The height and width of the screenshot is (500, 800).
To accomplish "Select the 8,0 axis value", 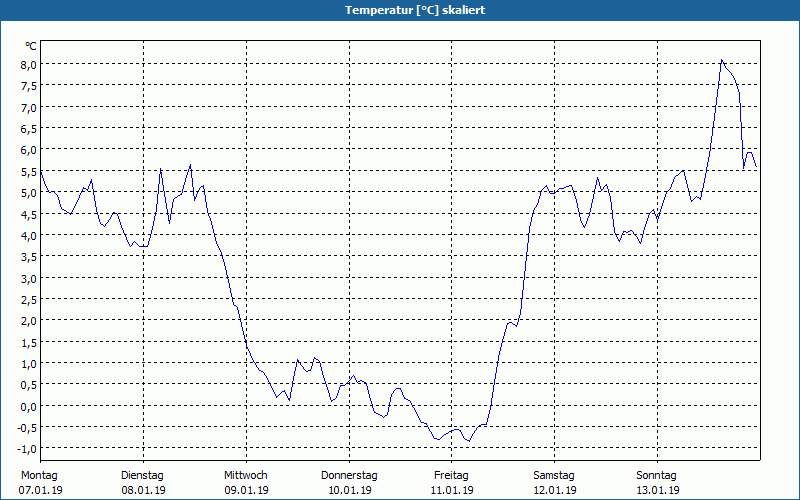I will click(x=29, y=64).
